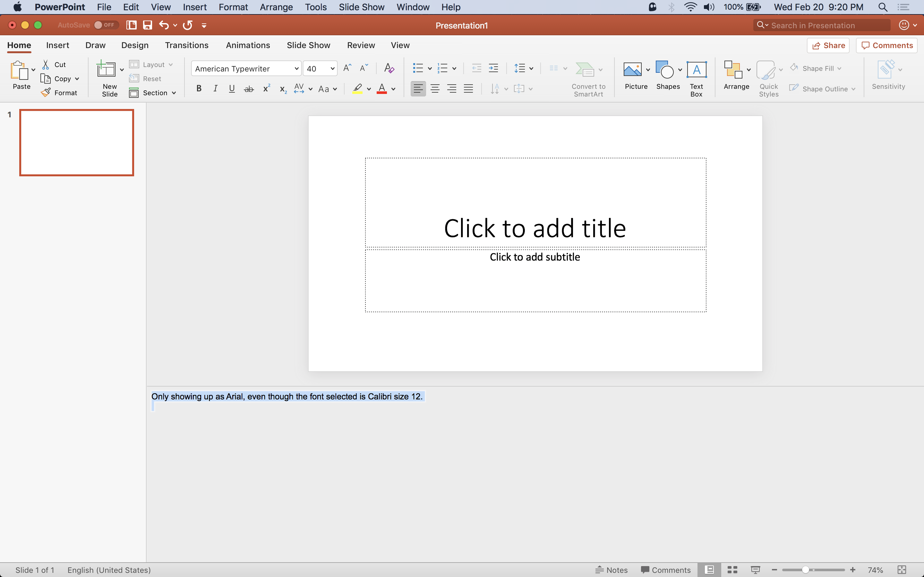Image resolution: width=924 pixels, height=577 pixels.
Task: Click the Strikethrough icon
Action: point(249,89)
